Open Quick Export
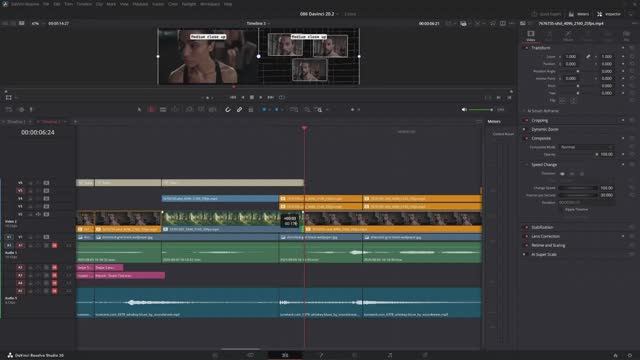Screen dimensions: 640x360 tap(546, 14)
